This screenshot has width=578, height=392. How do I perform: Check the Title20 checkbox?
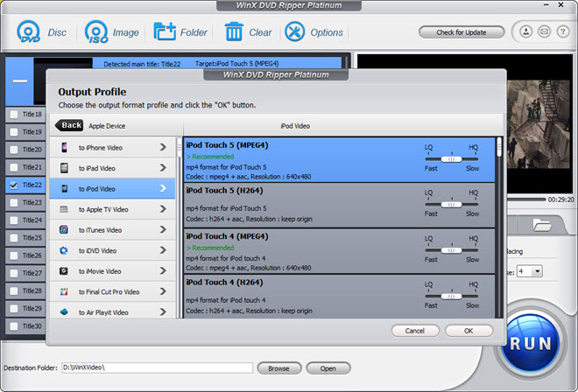(x=14, y=150)
